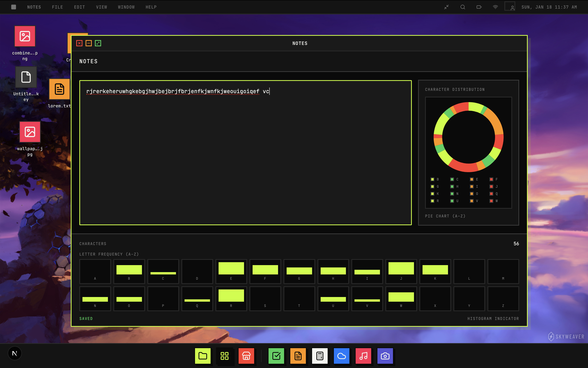Open the lorem.txt desktop file

59,89
